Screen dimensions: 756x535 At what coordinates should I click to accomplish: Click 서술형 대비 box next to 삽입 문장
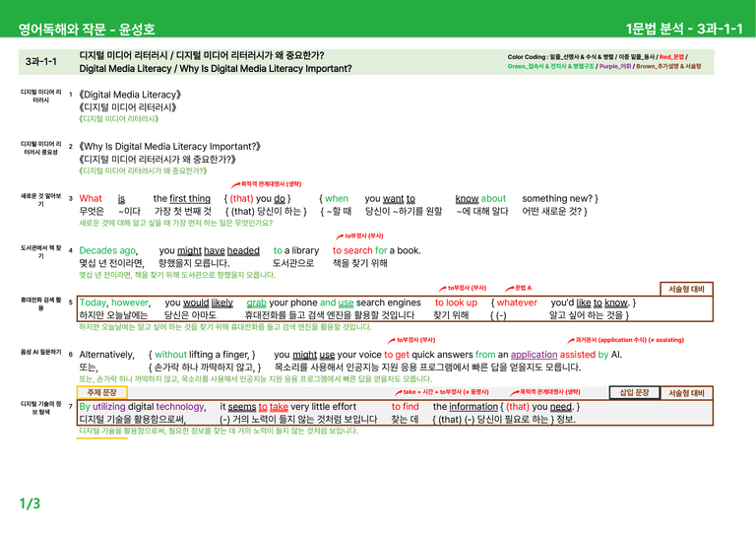pyautogui.click(x=686, y=393)
